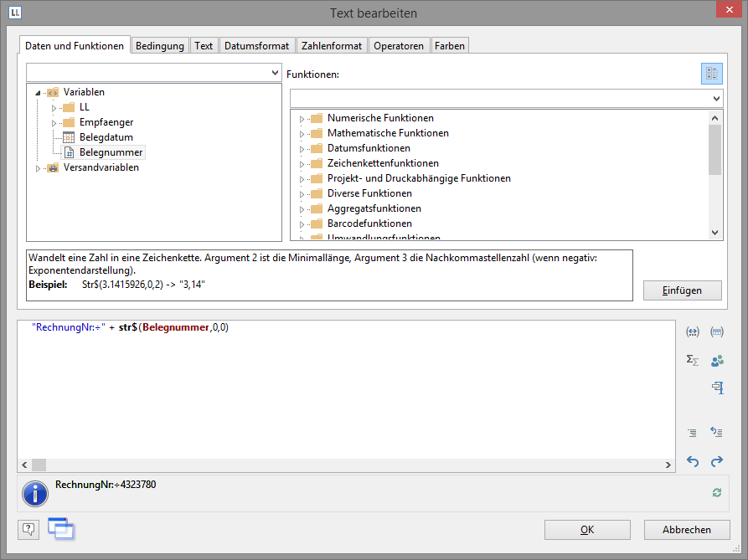The width and height of the screenshot is (748, 560).
Task: Click the sigma aggregate functions icon
Action: click(x=692, y=360)
